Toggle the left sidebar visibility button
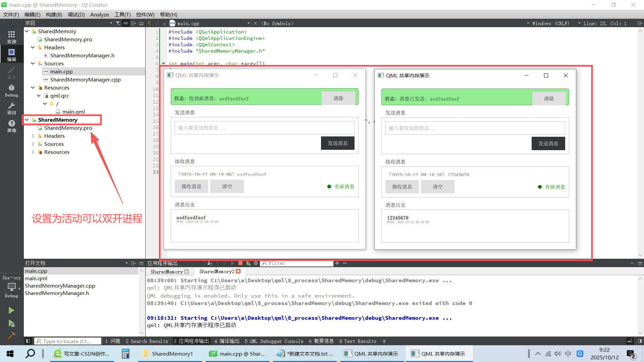The image size is (644, 362). (28, 341)
